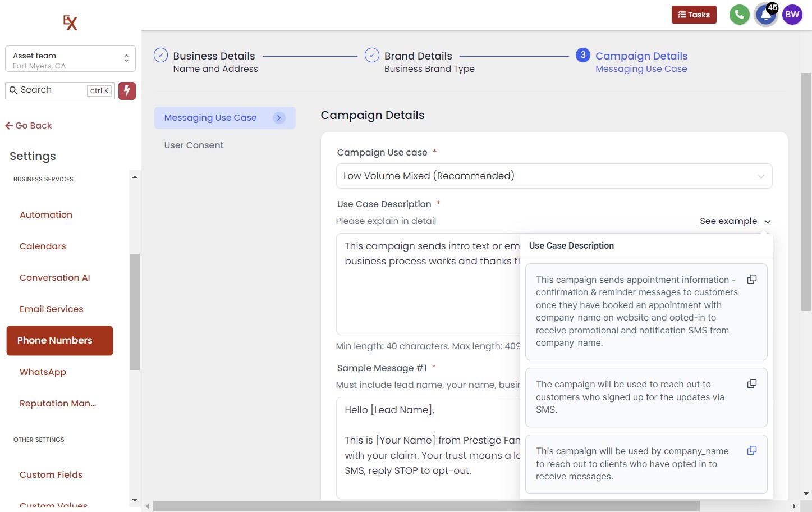Open the Automation settings menu item

pyautogui.click(x=46, y=215)
